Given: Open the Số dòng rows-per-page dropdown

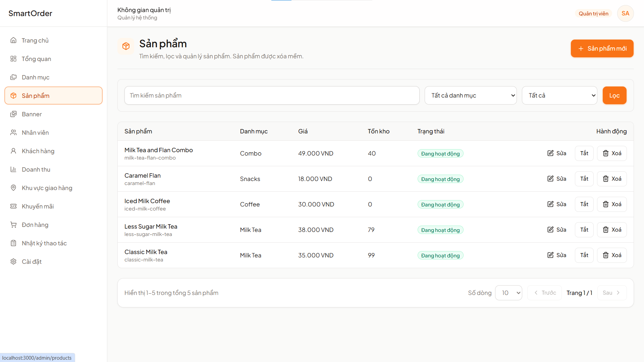Looking at the screenshot, I should pos(508,293).
